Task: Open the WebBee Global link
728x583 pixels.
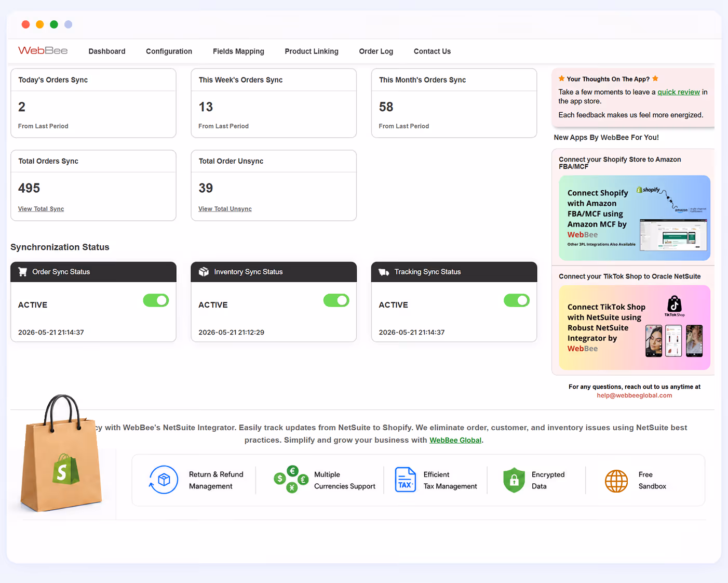Action: point(455,440)
